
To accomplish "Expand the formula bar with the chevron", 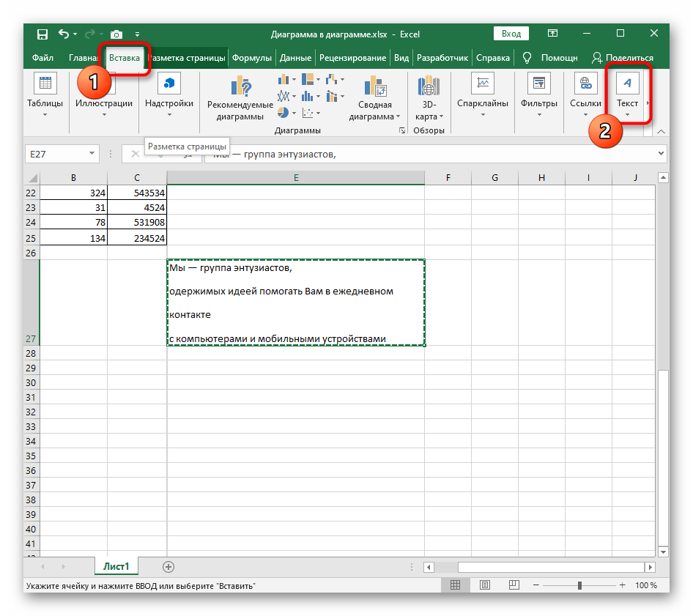I will (661, 153).
